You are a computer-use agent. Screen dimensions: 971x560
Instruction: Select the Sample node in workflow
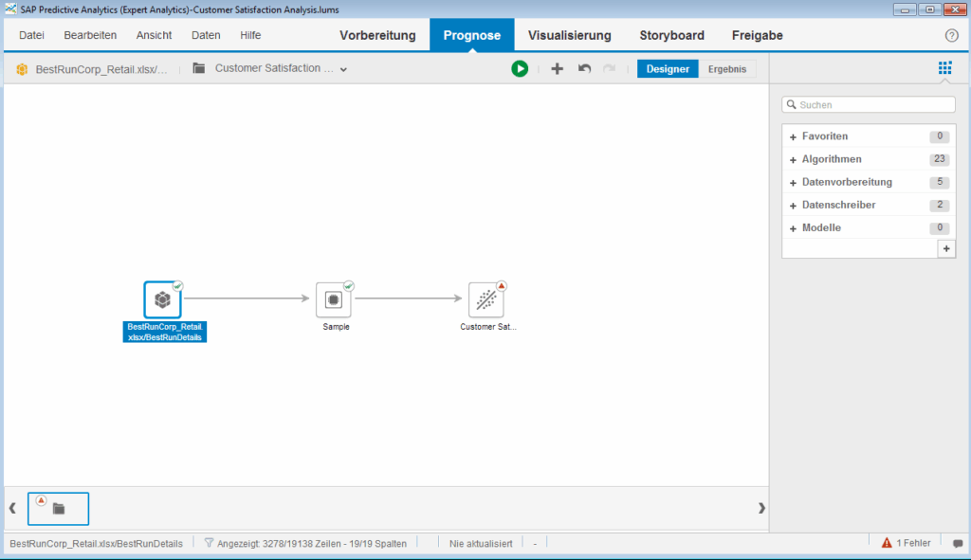coord(334,299)
